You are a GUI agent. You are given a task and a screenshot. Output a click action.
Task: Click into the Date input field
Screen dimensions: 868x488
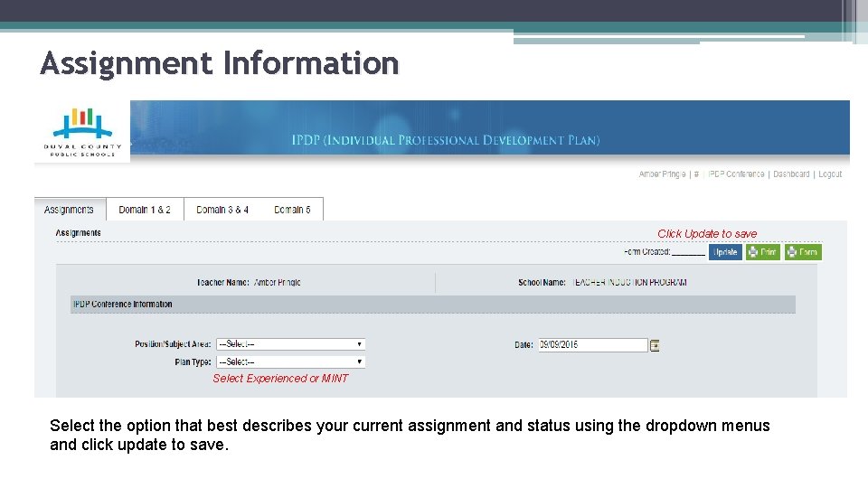tap(593, 344)
